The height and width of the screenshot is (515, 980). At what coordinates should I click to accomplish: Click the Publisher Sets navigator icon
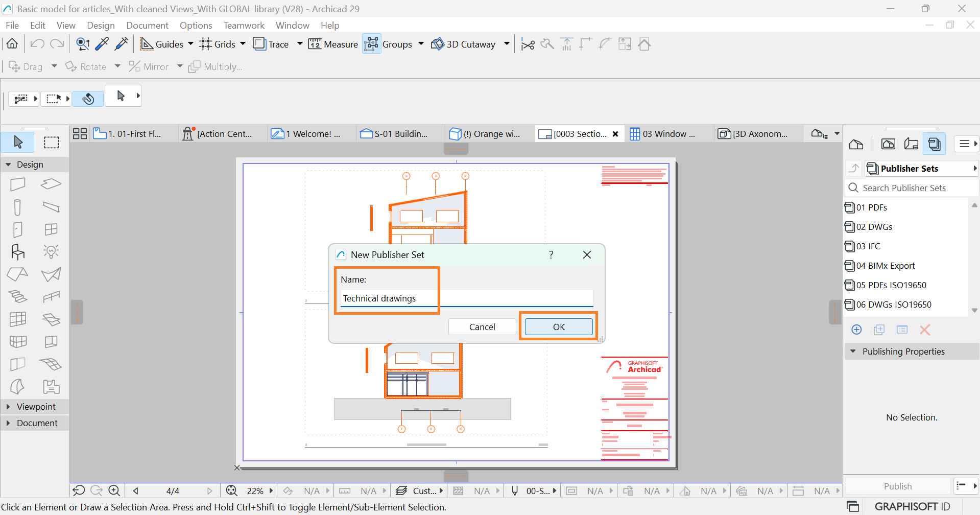935,144
